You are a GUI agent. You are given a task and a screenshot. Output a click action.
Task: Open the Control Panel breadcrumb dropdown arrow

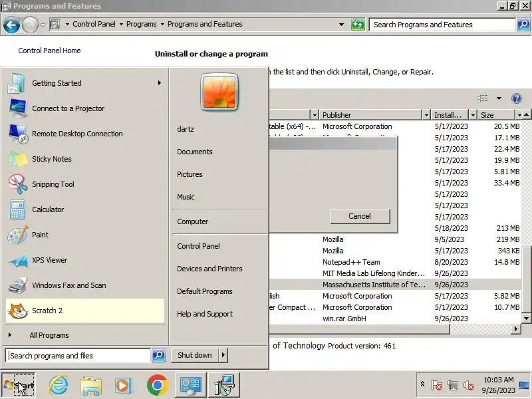pyautogui.click(x=121, y=25)
